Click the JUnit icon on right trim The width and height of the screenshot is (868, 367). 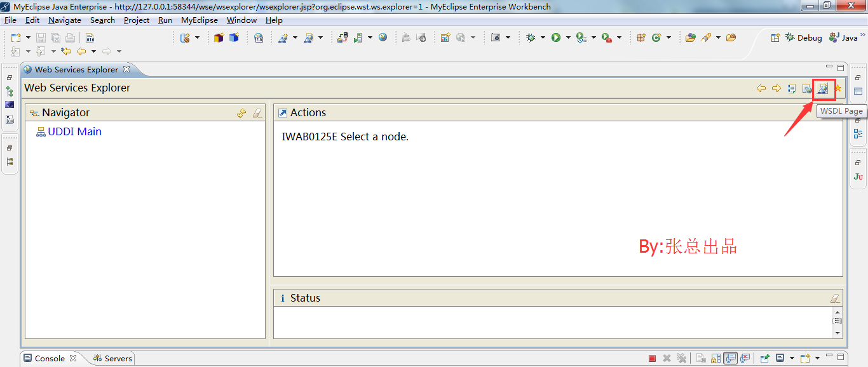tap(858, 177)
